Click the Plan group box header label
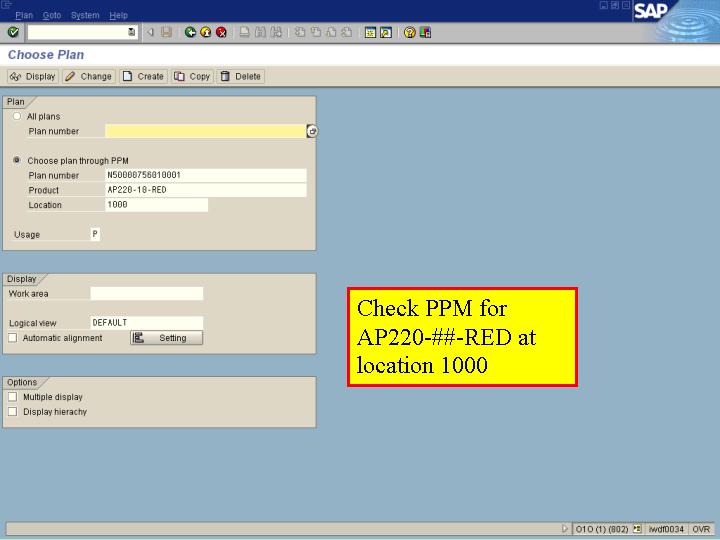The height and width of the screenshot is (540, 720). 16,102
